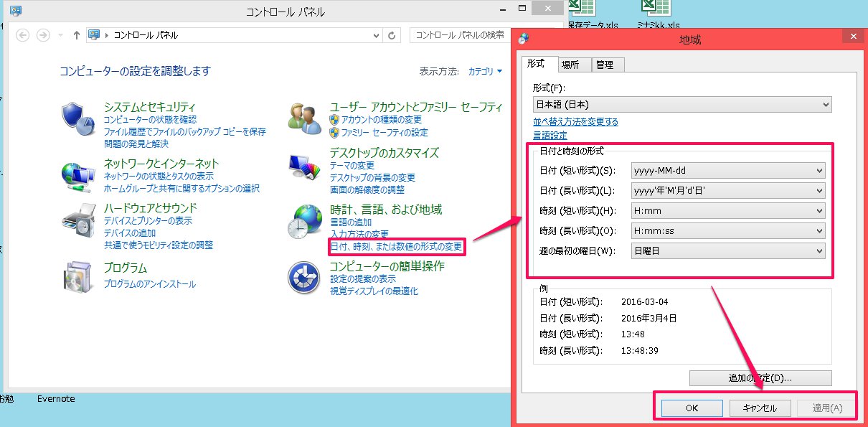This screenshot has width=868, height=427.
Task: Open the システムとセキュリティ category heading
Action: [150, 107]
